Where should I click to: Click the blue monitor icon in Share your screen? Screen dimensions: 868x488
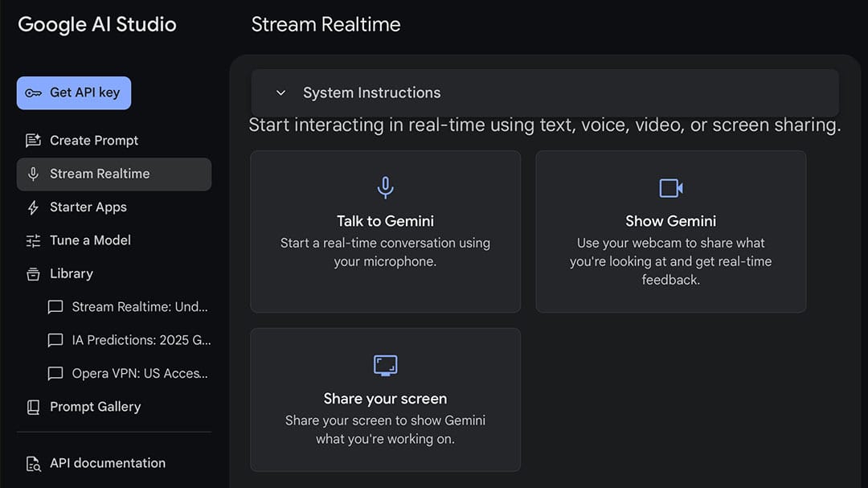coord(385,366)
